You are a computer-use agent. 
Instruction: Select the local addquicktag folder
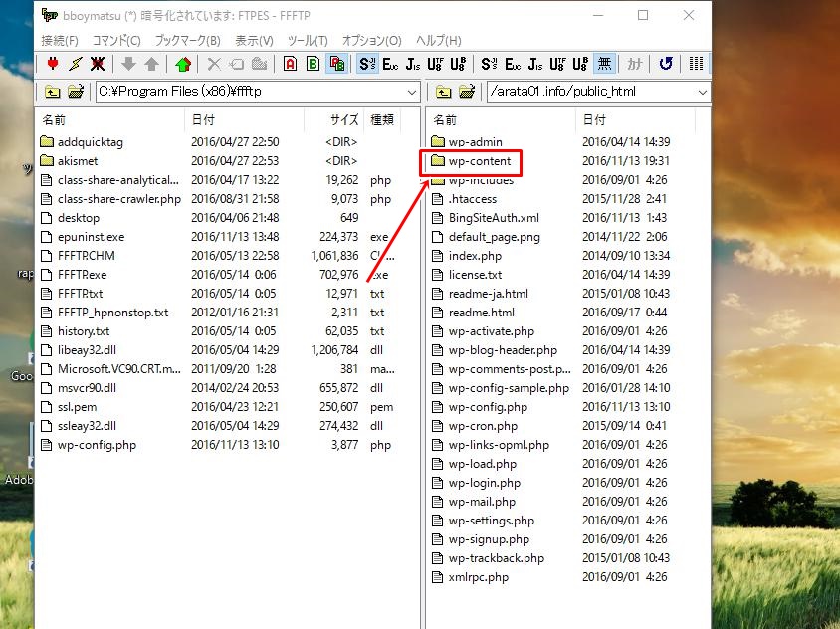(82, 142)
